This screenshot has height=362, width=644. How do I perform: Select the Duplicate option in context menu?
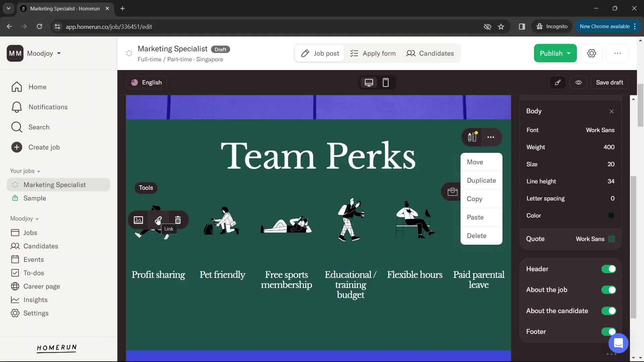(482, 180)
